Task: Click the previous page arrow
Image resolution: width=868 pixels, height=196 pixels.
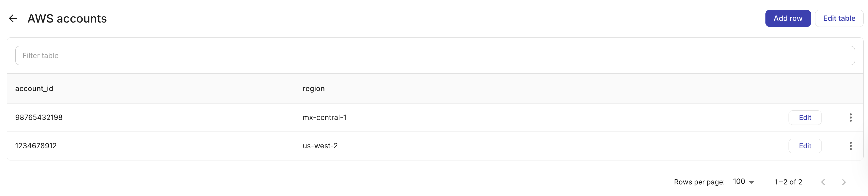Action: coord(823,182)
